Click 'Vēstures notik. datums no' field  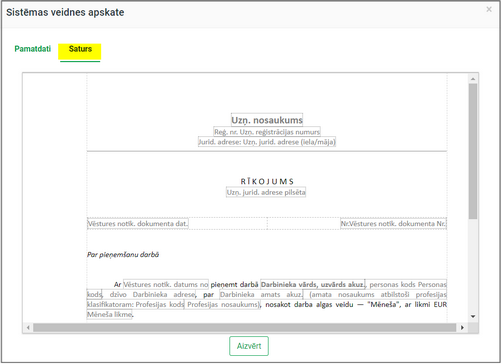[166, 284]
